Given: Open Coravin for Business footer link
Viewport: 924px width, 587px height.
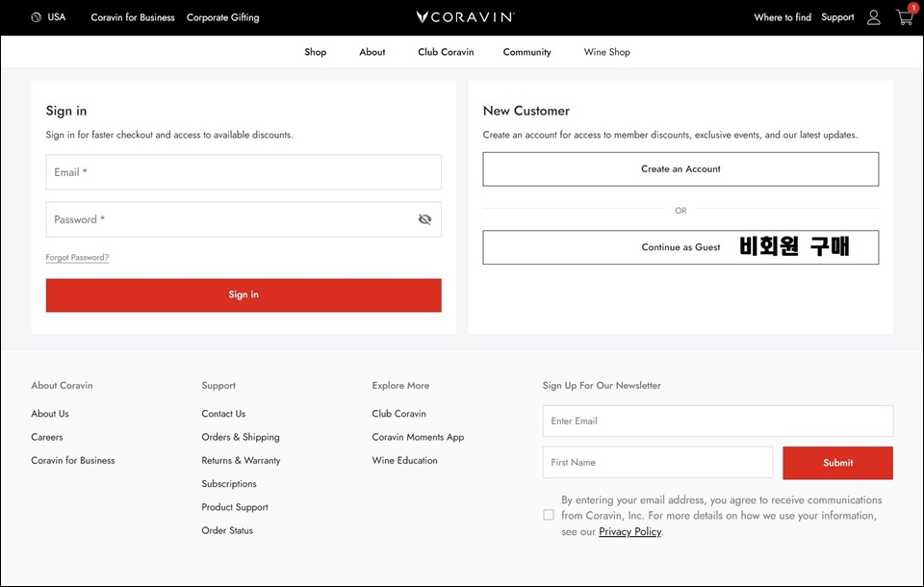Looking at the screenshot, I should coord(73,460).
